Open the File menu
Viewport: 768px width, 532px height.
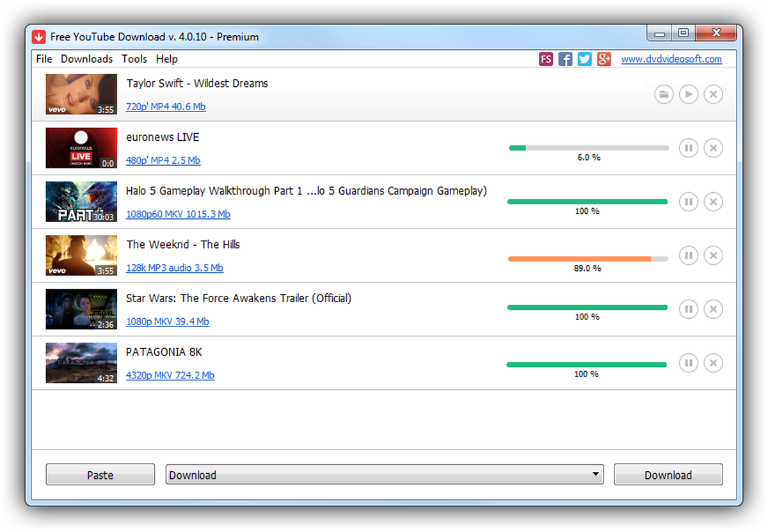[x=44, y=59]
